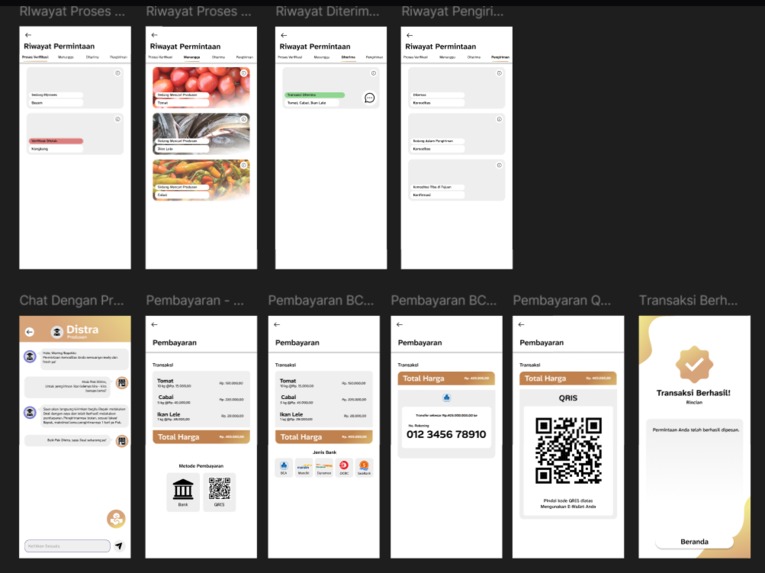Tap the floating deal handshake button in chat
Screen dimensions: 765x573
click(x=116, y=519)
